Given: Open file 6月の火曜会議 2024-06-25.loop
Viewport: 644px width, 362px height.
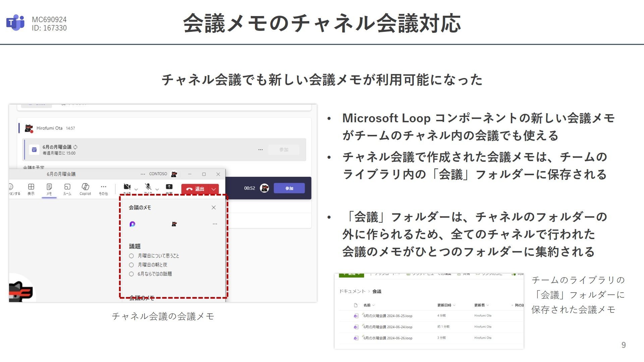Looking at the screenshot, I should [x=388, y=316].
